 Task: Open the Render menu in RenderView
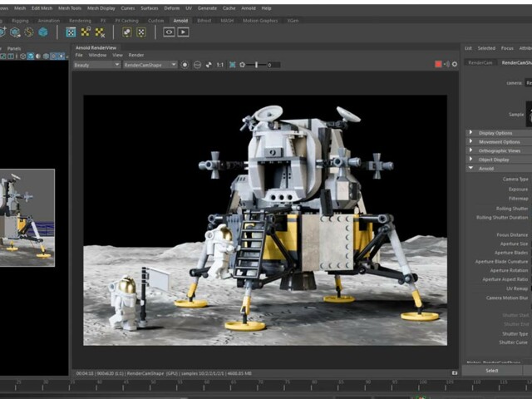coord(135,55)
